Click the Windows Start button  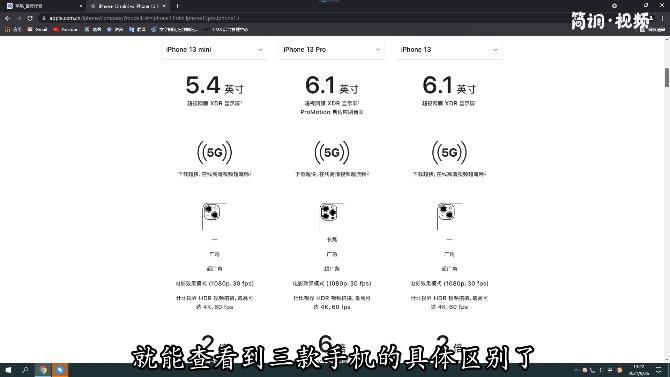[x=8, y=370]
